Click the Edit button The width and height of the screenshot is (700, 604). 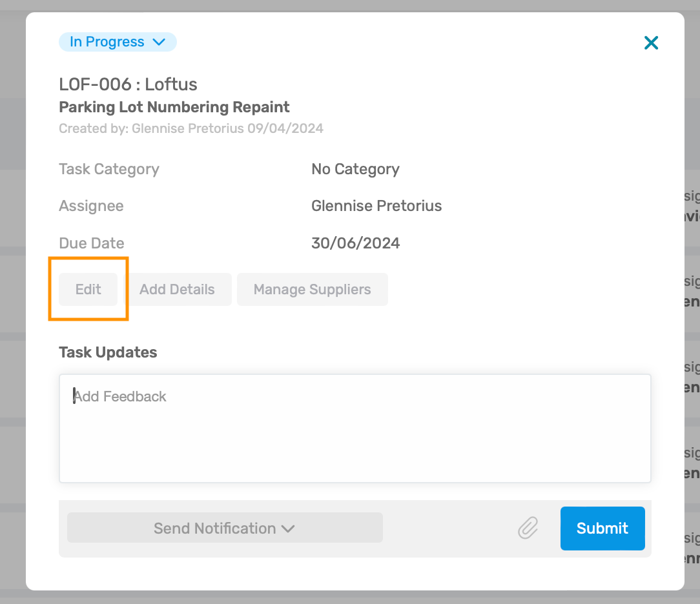click(x=88, y=289)
